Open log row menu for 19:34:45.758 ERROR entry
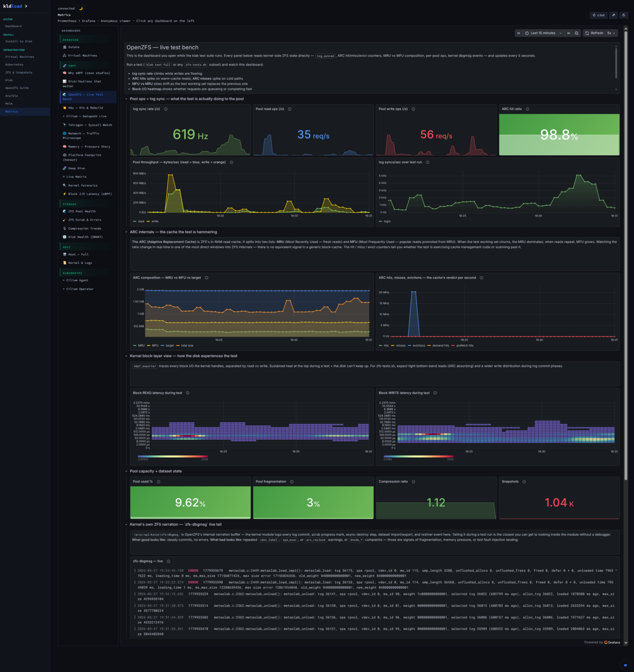The height and width of the screenshot is (672, 634). coord(134,571)
